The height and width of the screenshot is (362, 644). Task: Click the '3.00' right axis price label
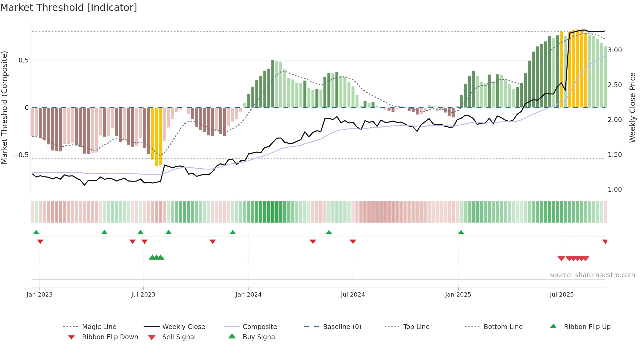(615, 50)
